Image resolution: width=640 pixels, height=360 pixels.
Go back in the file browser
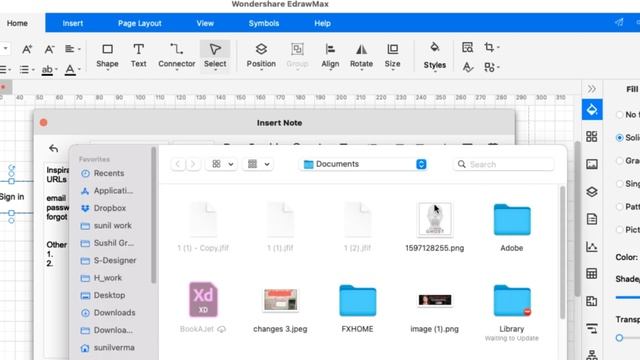tap(178, 164)
